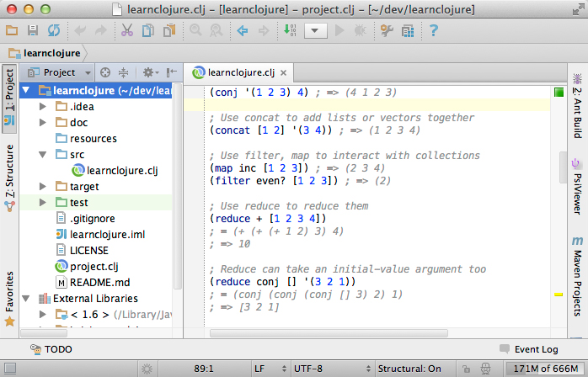Collapse External Libraries node
The width and height of the screenshot is (588, 377).
click(x=26, y=298)
